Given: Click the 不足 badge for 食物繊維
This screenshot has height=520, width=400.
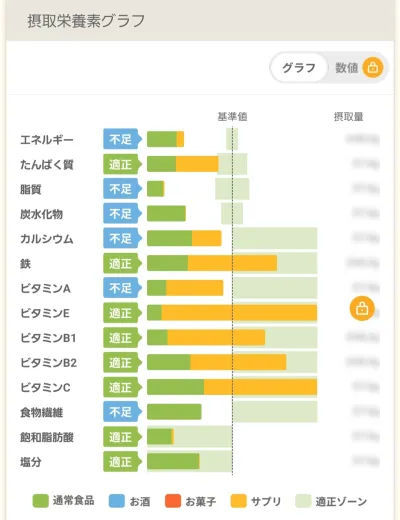Looking at the screenshot, I should (122, 412).
